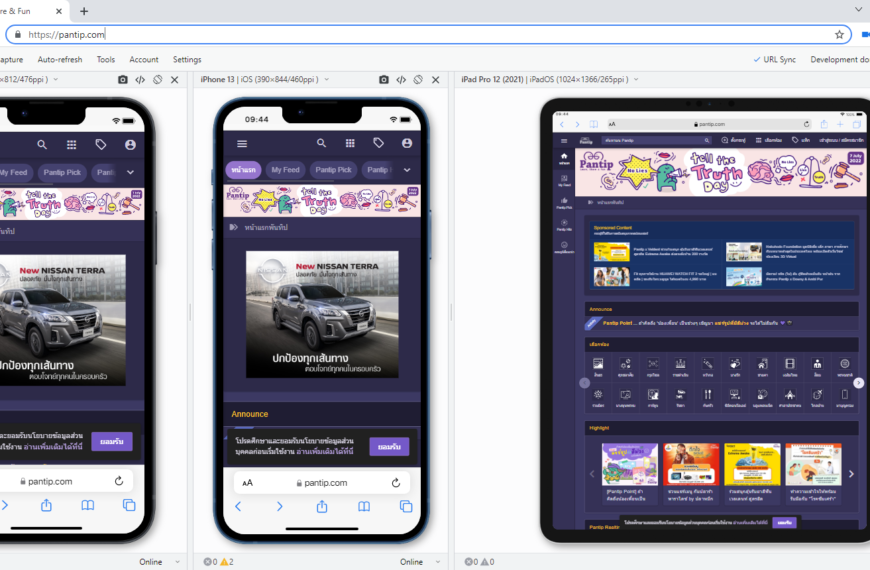Select My Feed tab in iPhone 13

tap(285, 170)
